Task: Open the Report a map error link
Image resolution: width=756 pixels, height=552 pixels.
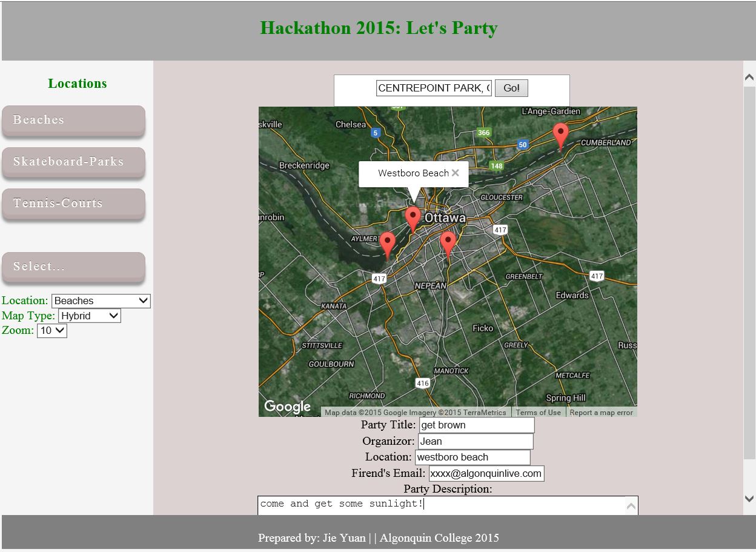Action: click(x=601, y=412)
